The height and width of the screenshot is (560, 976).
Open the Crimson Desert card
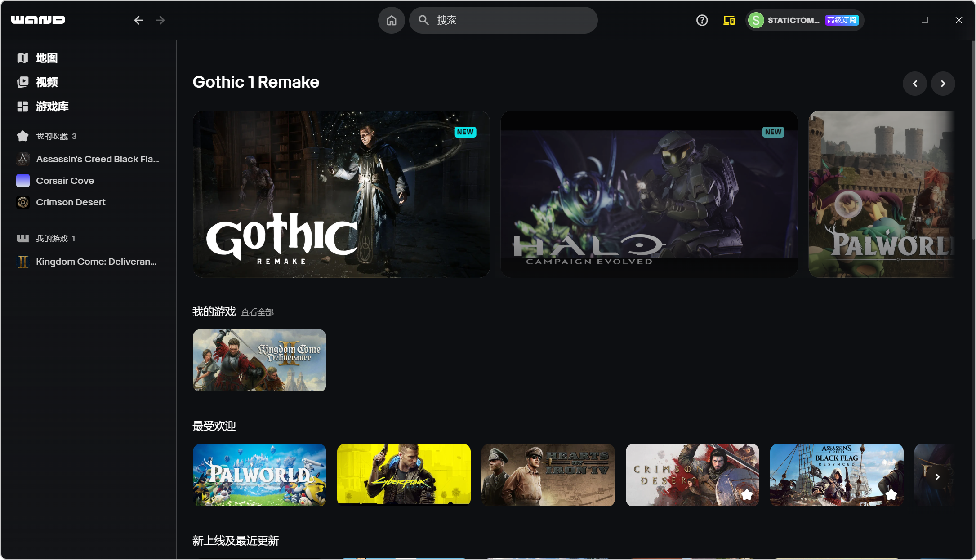point(692,475)
